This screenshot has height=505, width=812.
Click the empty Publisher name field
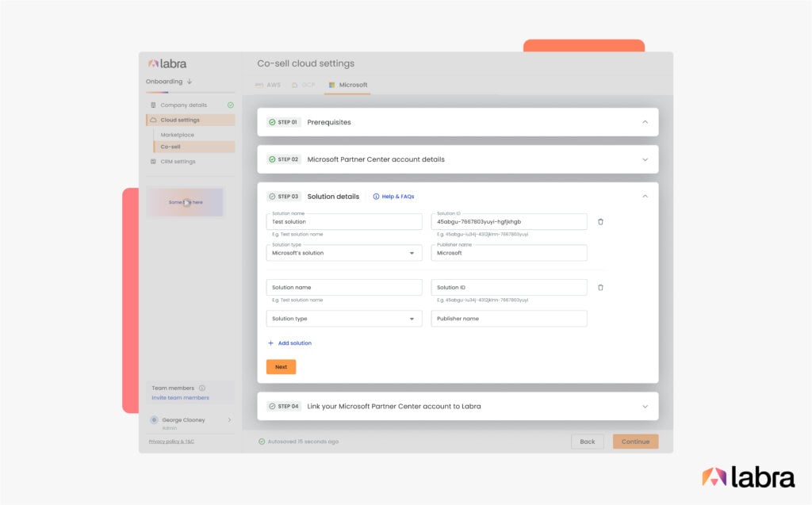[509, 319]
